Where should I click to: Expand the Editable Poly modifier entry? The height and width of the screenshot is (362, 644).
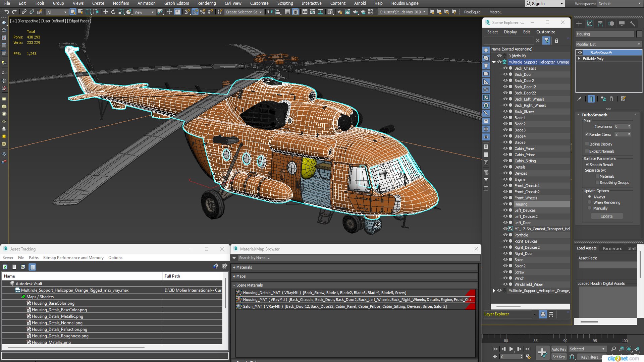click(x=579, y=59)
